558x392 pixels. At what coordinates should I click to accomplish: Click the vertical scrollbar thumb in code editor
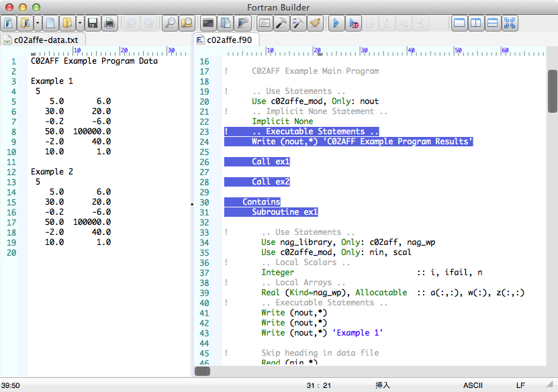pos(553,91)
